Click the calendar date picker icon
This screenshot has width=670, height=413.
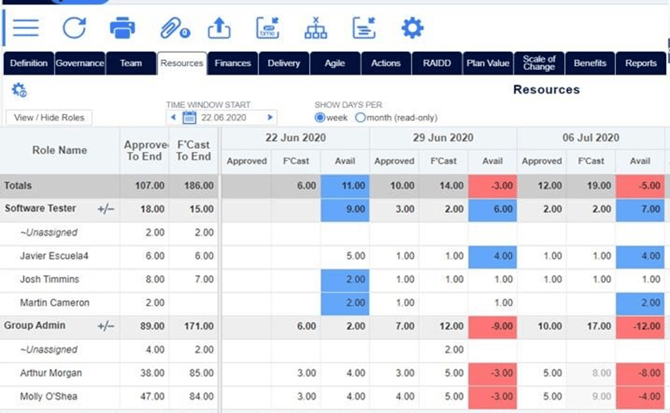[189, 117]
